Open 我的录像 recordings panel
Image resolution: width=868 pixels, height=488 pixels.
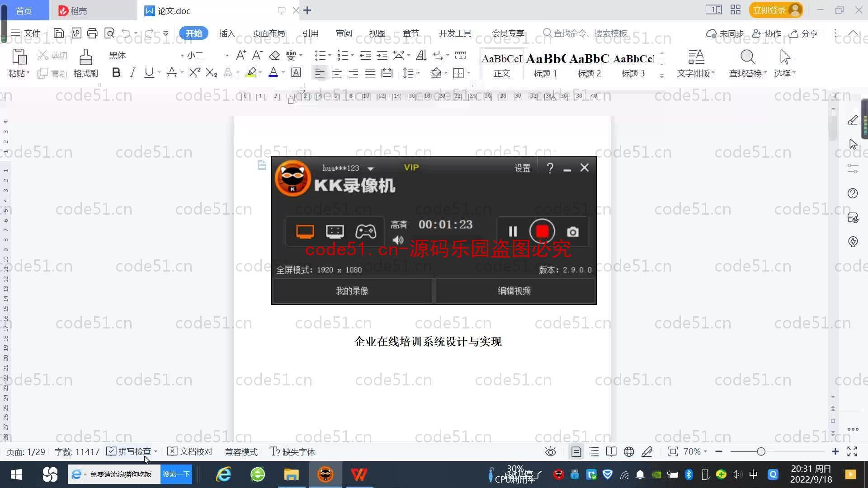click(352, 291)
